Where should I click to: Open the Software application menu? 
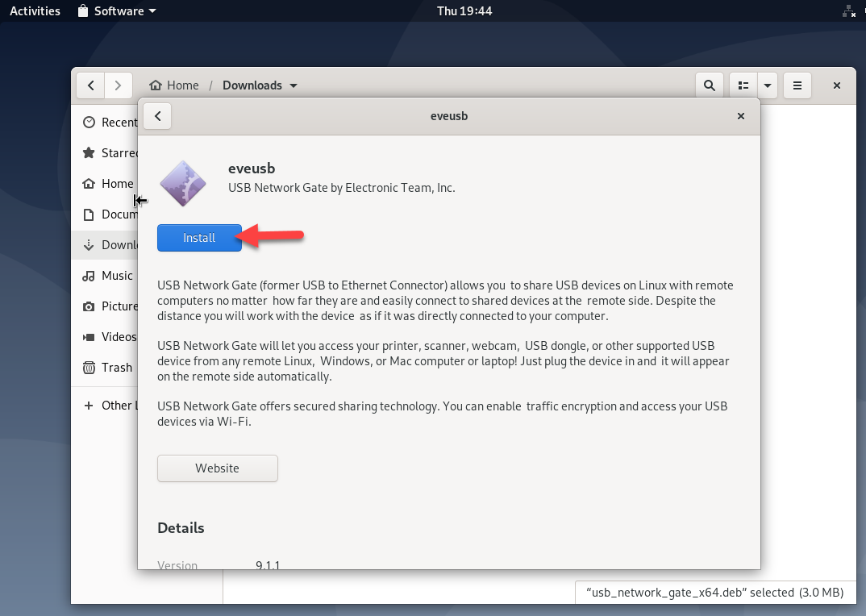click(x=117, y=11)
